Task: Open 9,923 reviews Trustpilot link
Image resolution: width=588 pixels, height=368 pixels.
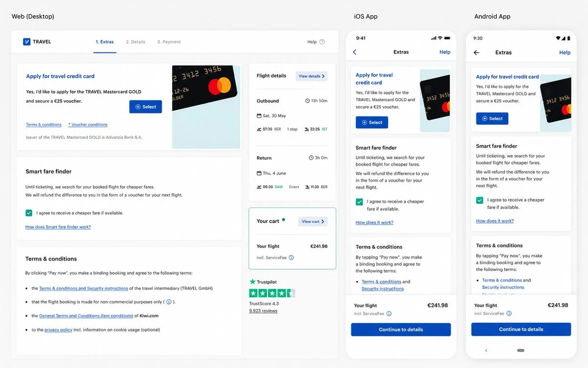Action: [263, 311]
